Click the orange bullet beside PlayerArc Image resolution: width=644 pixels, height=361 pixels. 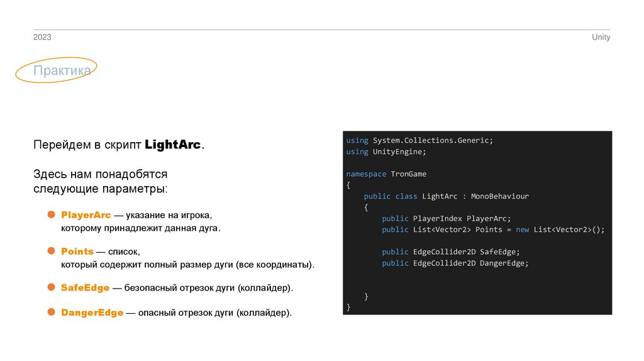coord(52,215)
